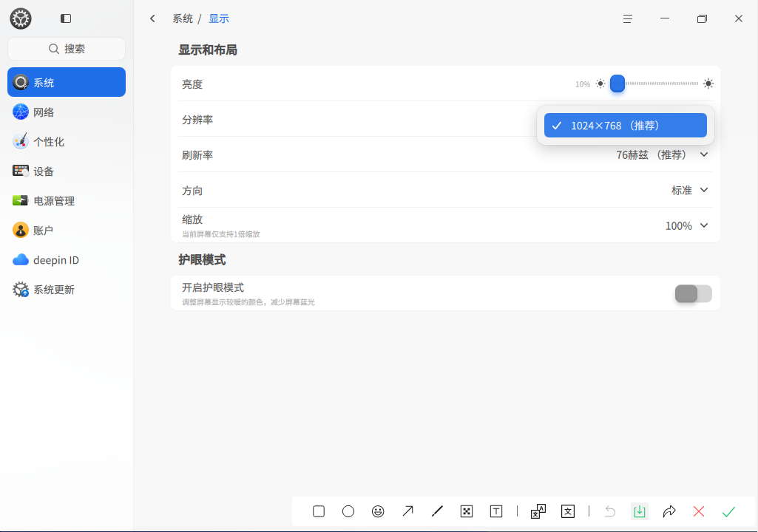The image size is (758, 532).
Task: Click the 方向 row label
Action: [x=192, y=191]
